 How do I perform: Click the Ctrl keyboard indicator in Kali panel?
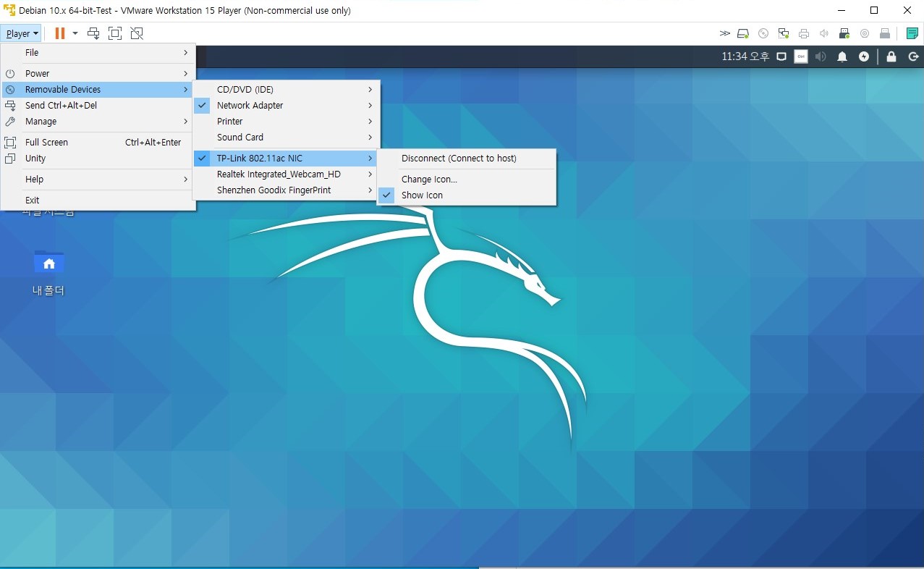pos(801,56)
